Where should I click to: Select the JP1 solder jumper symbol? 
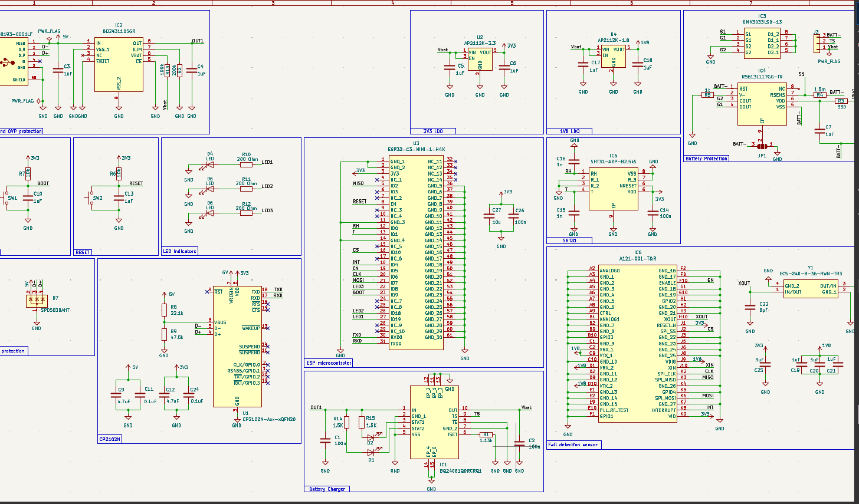pos(762,146)
